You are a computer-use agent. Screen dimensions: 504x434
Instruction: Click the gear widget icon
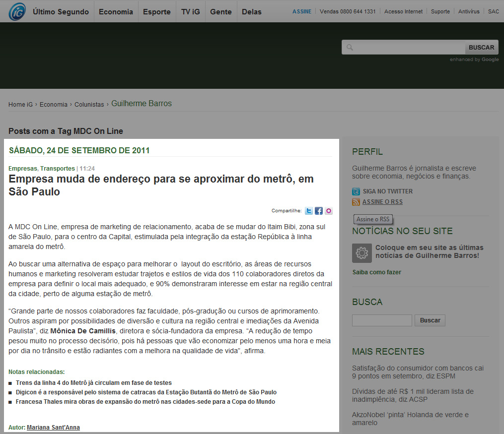(362, 253)
